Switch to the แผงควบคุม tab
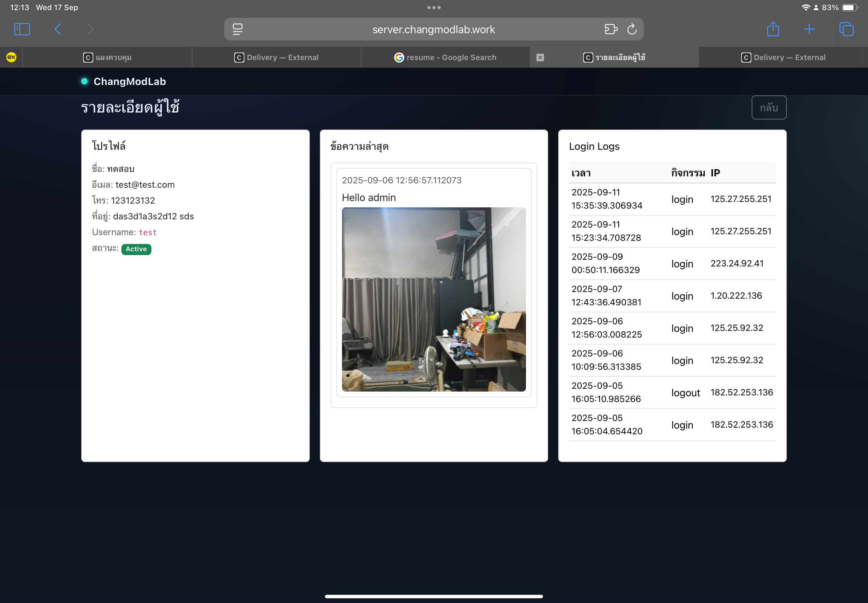The image size is (868, 603). pos(107,58)
